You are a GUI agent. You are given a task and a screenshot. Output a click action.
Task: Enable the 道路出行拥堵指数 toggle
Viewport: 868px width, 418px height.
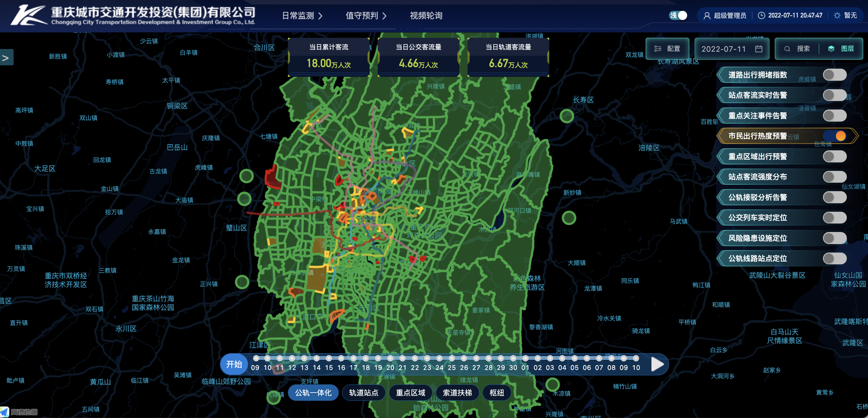[834, 75]
